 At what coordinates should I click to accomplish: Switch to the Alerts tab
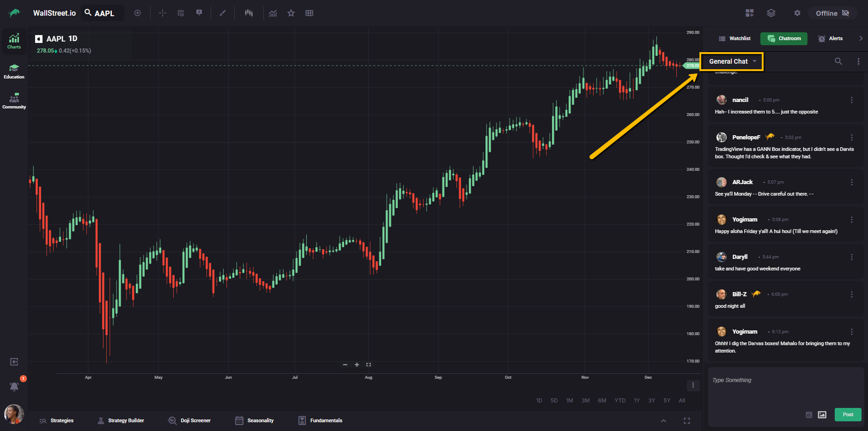coord(831,38)
